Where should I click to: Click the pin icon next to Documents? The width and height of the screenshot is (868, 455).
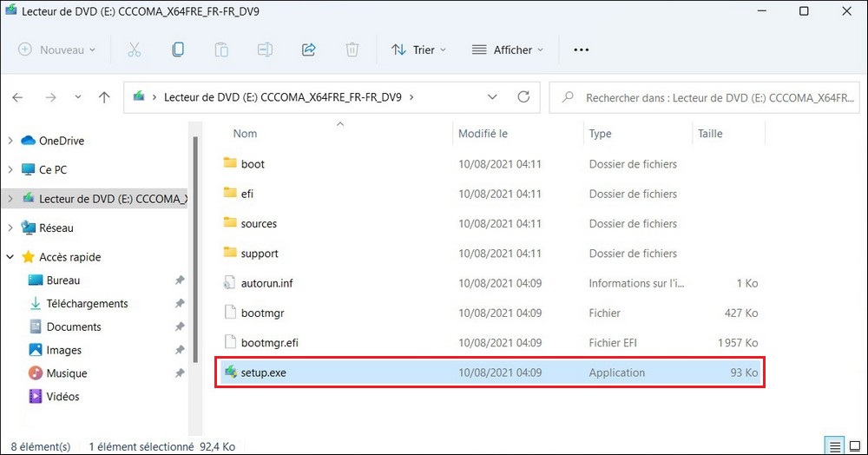pos(180,327)
